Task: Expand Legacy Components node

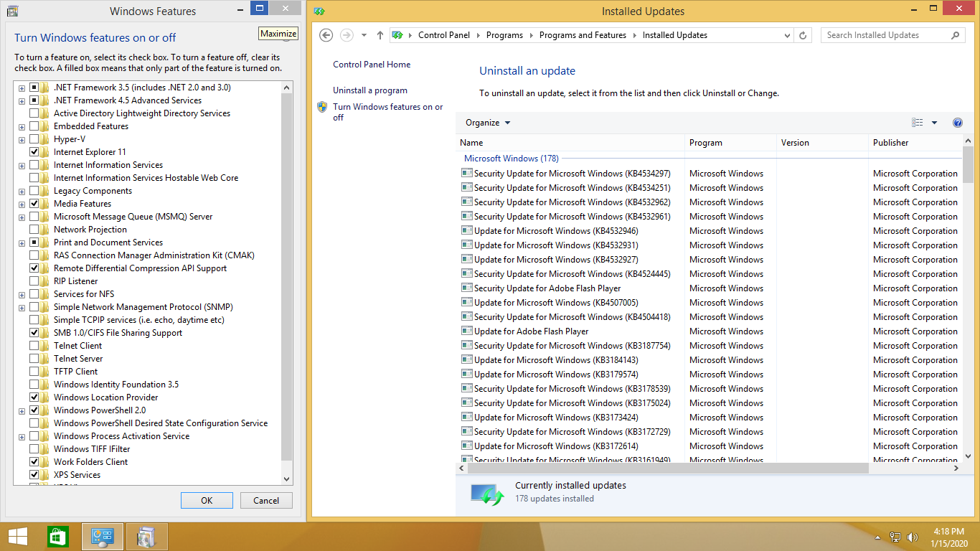Action: click(x=22, y=192)
